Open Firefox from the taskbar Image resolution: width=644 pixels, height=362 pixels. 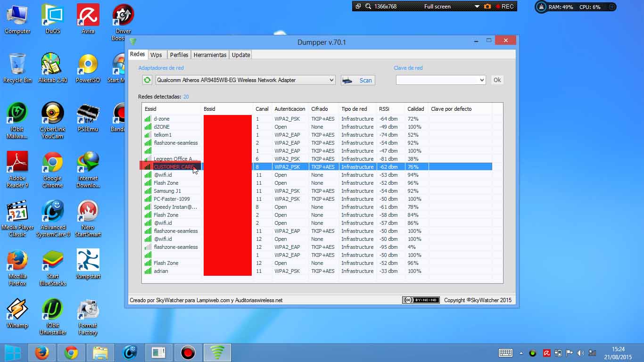[x=42, y=353]
